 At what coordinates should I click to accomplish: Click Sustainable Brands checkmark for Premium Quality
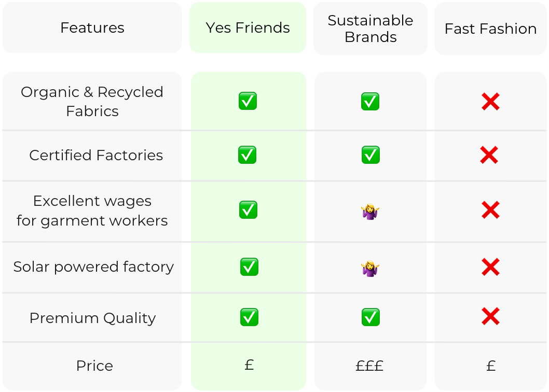[x=370, y=317]
